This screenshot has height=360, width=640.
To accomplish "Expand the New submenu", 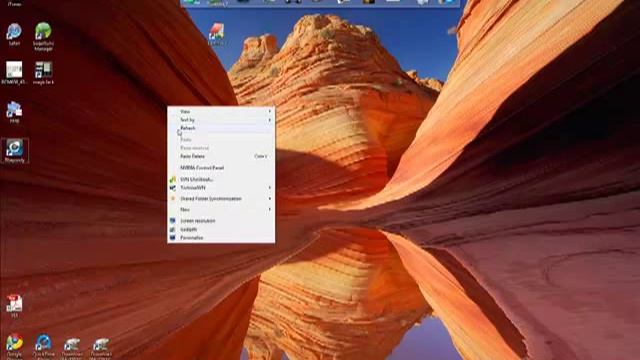I will pos(221,209).
